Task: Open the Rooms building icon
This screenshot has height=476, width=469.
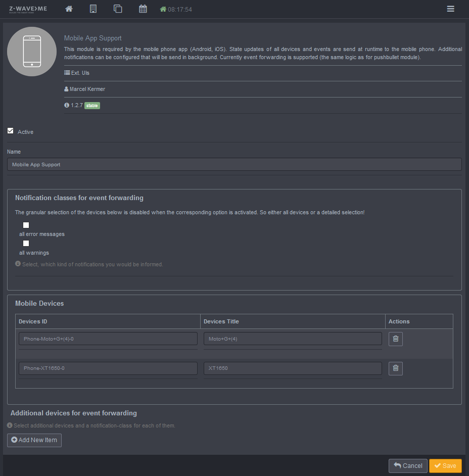Action: tap(93, 9)
